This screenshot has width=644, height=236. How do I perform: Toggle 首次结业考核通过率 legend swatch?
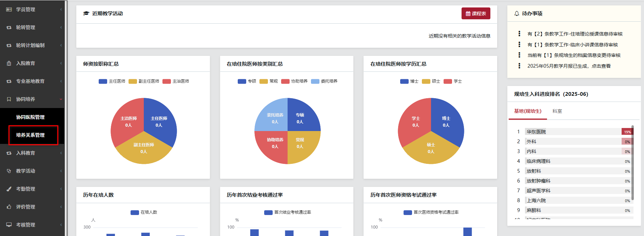pyautogui.click(x=268, y=212)
